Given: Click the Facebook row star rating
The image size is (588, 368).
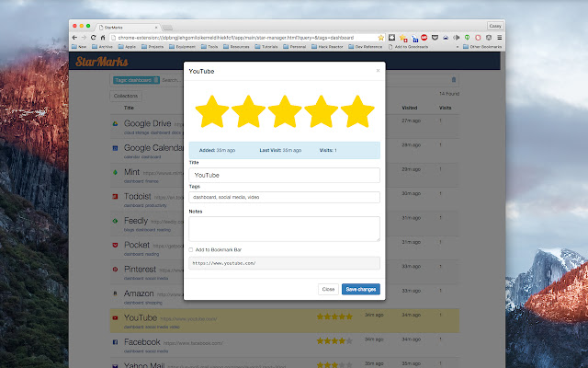Looking at the screenshot, I should click(334, 341).
